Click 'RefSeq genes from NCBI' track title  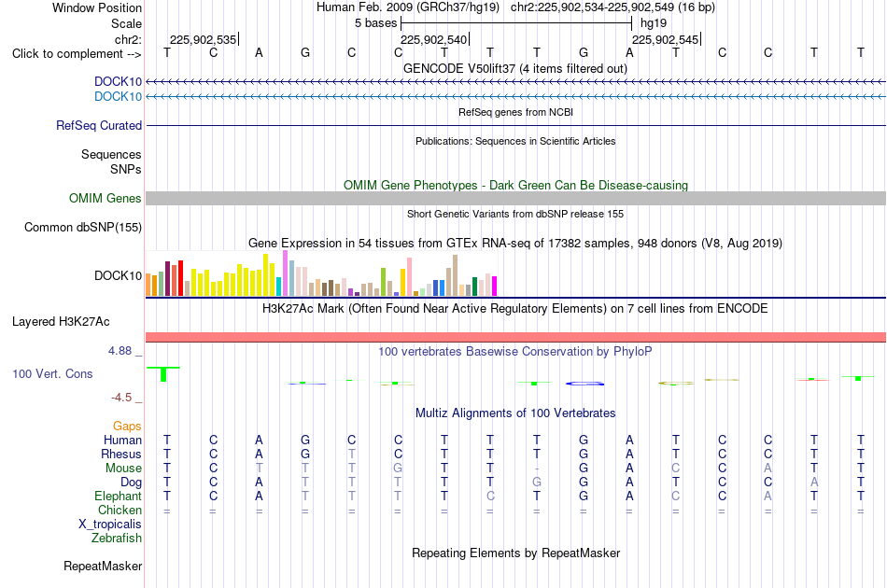(x=515, y=113)
